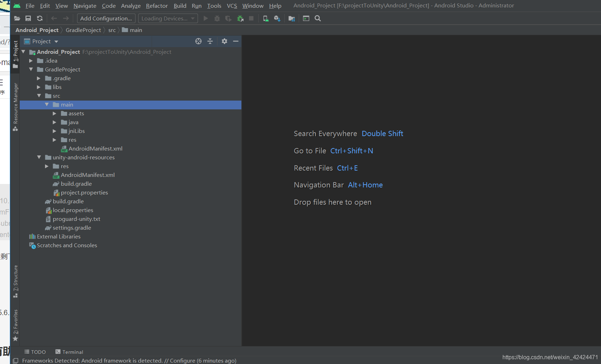601x364 pixels.
Task: Open the Edit menu
Action: click(x=45, y=6)
